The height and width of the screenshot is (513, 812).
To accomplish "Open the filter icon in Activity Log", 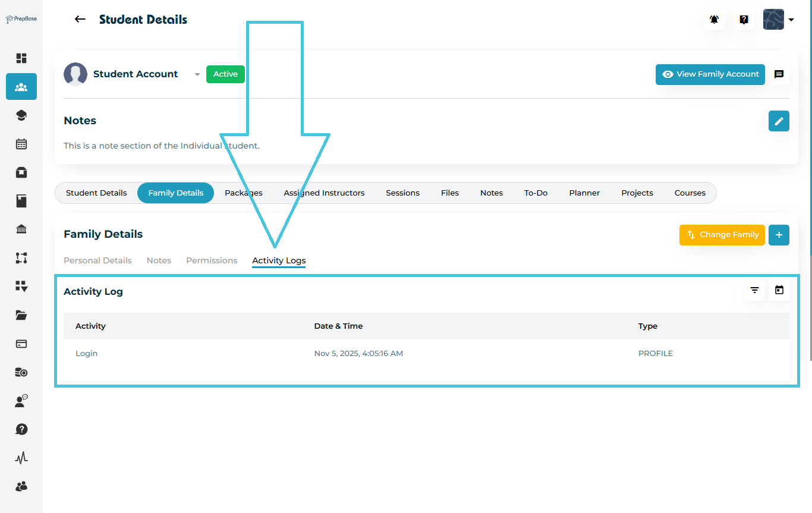I will pyautogui.click(x=754, y=291).
